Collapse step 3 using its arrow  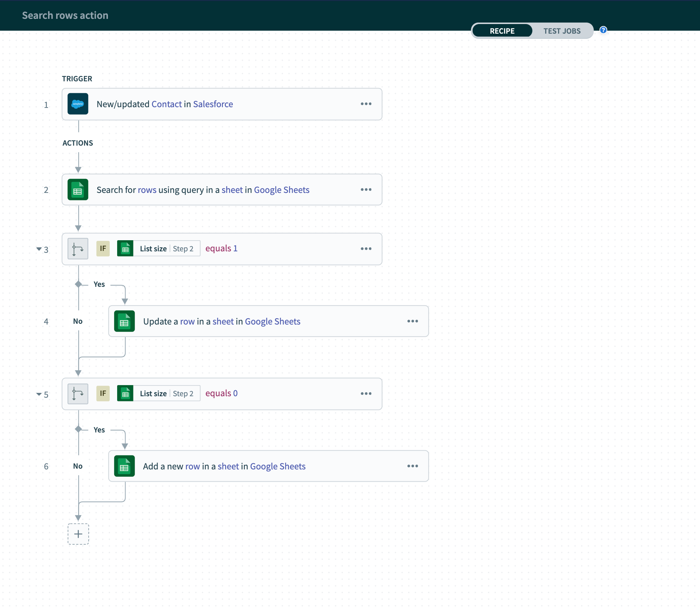(x=39, y=249)
